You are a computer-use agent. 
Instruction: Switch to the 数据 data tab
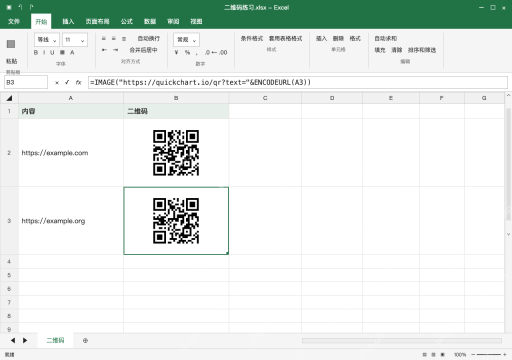150,22
